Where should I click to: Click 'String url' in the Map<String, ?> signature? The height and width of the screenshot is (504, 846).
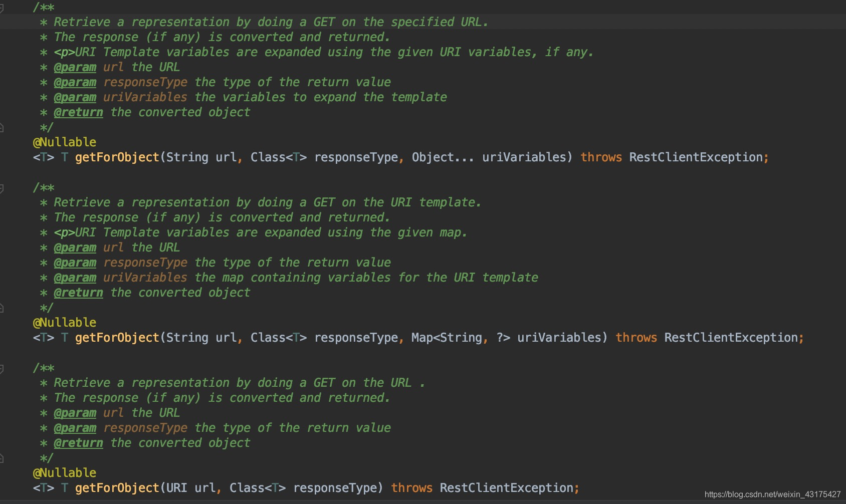pos(201,338)
